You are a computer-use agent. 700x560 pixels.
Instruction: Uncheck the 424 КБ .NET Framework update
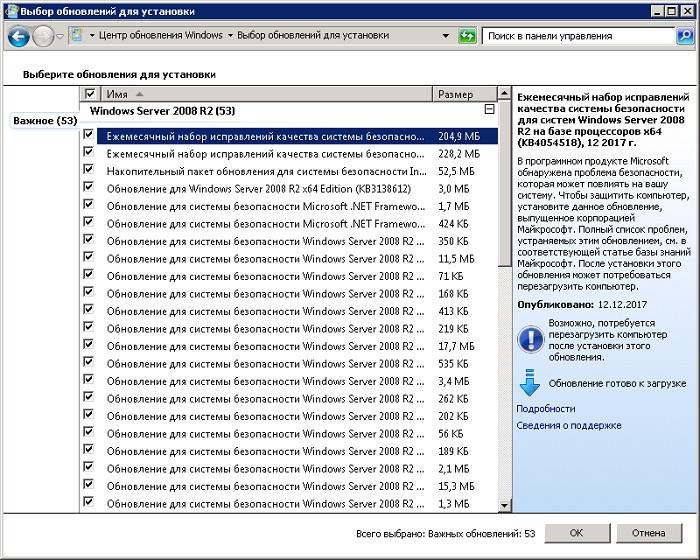pyautogui.click(x=88, y=222)
